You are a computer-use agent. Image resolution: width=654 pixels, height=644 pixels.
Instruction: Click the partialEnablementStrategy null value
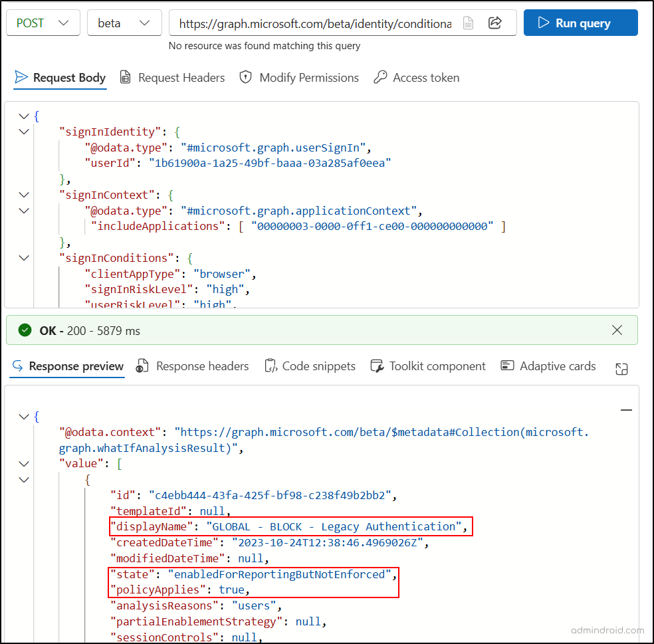(x=308, y=622)
